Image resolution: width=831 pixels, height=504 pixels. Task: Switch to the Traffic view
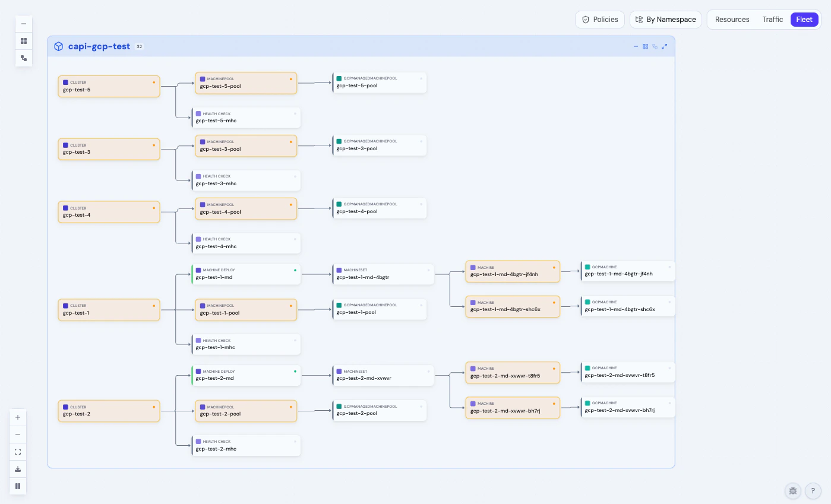(773, 20)
